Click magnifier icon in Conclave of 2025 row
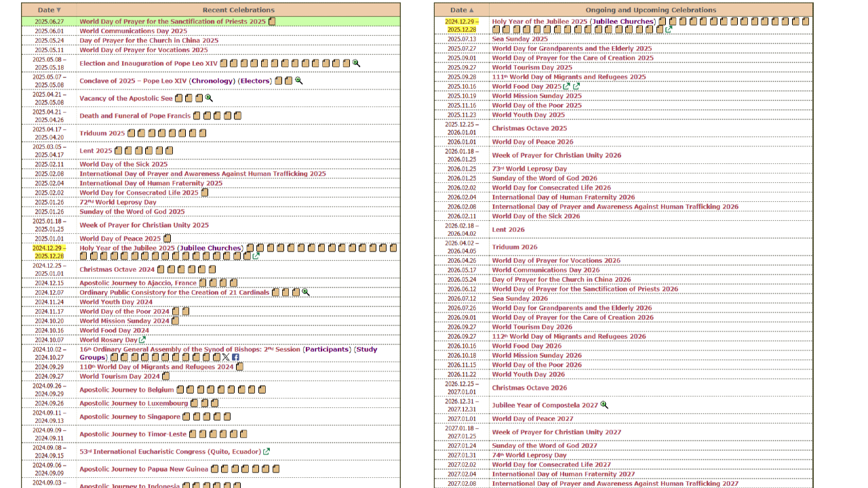Screen dimensions: 868x488 tap(299, 81)
